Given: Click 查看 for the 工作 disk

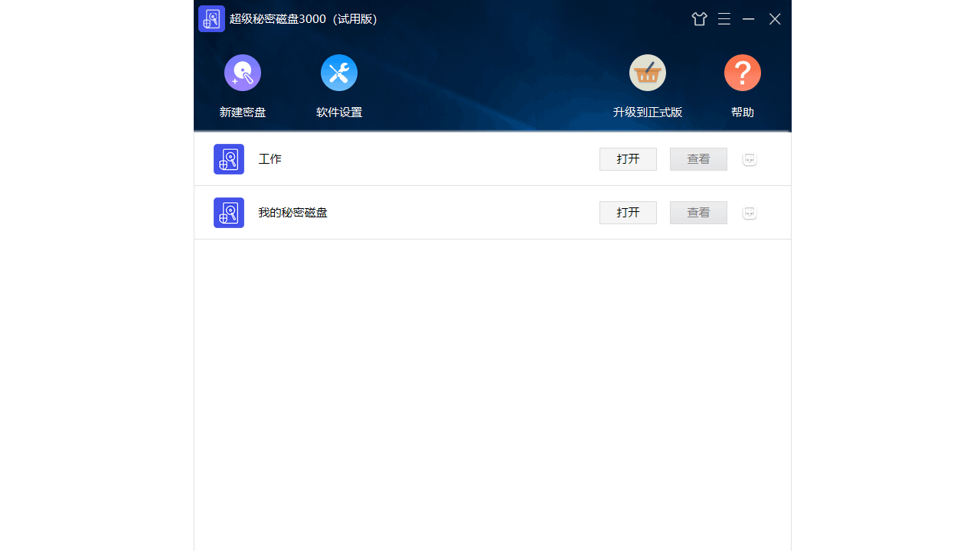Looking at the screenshot, I should pos(698,159).
